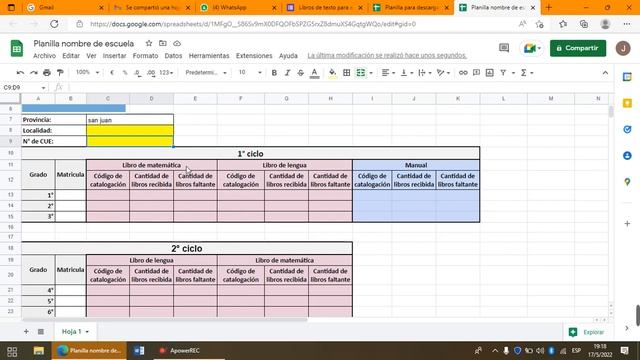The width and height of the screenshot is (640, 360).
Task: Click the last modification link
Action: (x=387, y=56)
